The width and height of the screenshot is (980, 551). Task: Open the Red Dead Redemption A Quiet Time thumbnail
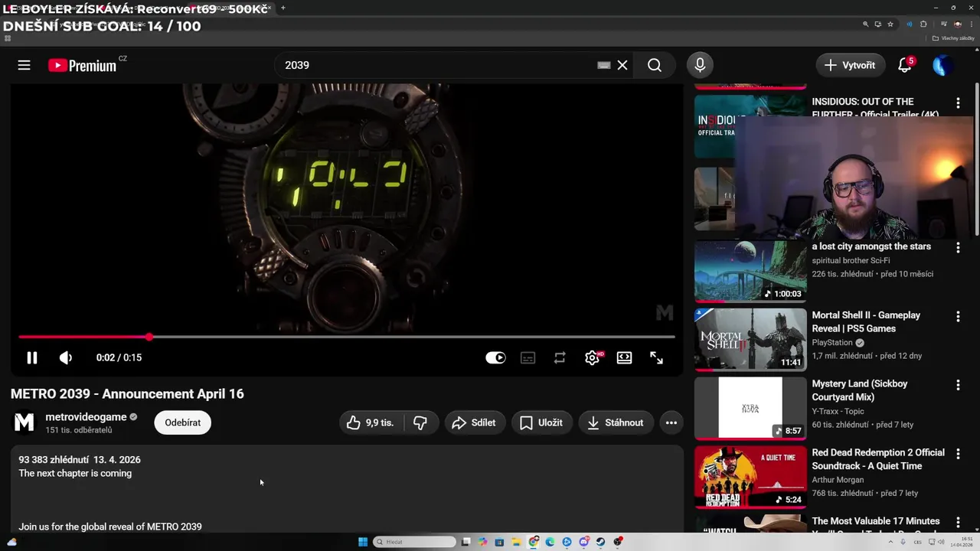pos(750,477)
